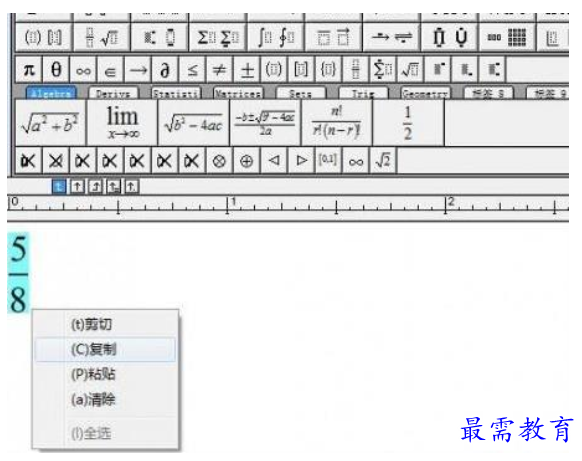Image resolution: width=582 pixels, height=461 pixels.
Task: Insert fraction template next to curly braces
Action: pyautogui.click(x=355, y=69)
